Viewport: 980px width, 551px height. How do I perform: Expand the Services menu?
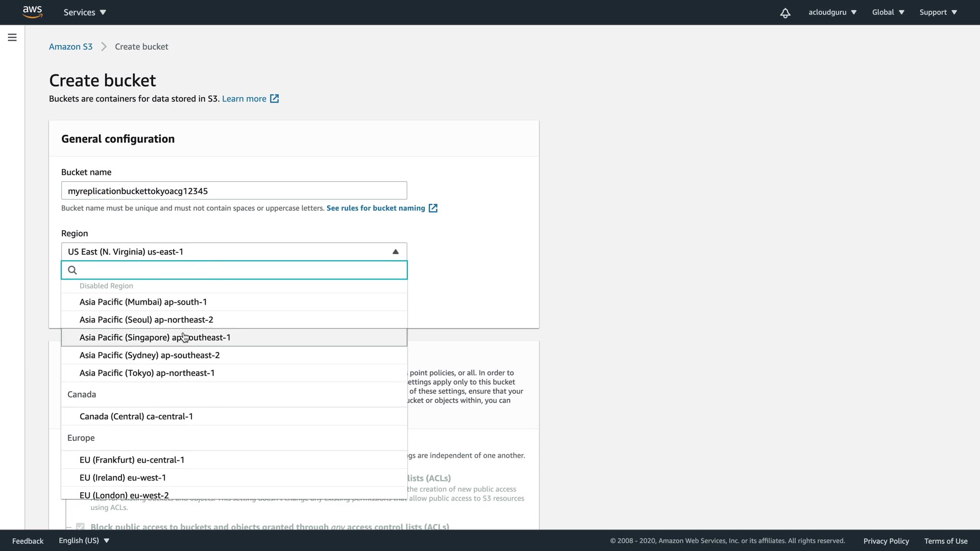coord(85,12)
